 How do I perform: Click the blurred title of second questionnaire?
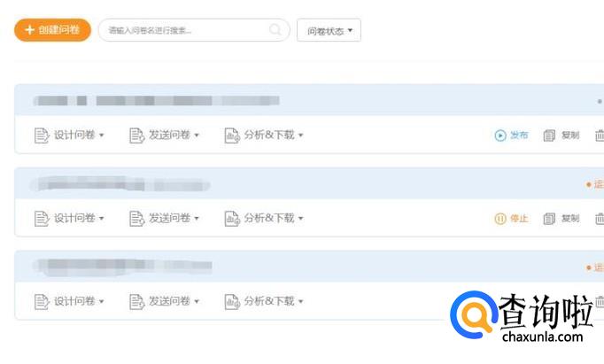(120, 185)
